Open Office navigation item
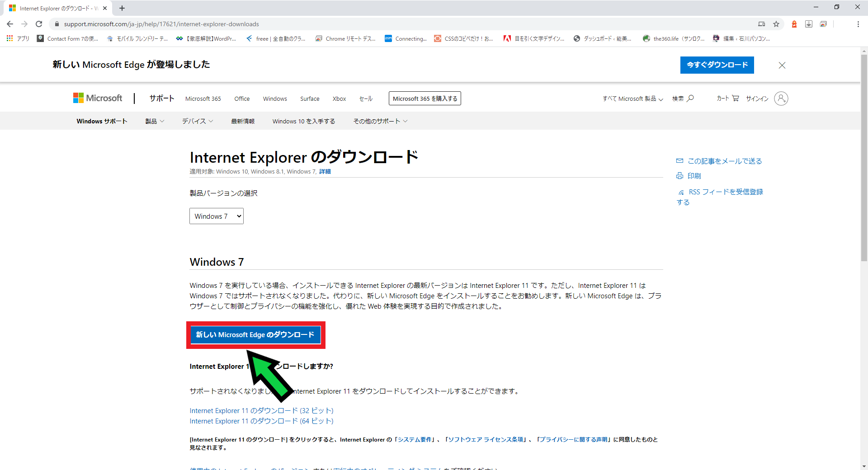Image resolution: width=868 pixels, height=470 pixels. pyautogui.click(x=242, y=99)
